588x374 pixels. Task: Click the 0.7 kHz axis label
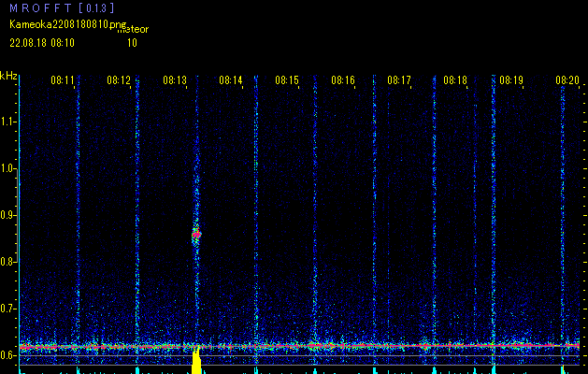click(7, 309)
